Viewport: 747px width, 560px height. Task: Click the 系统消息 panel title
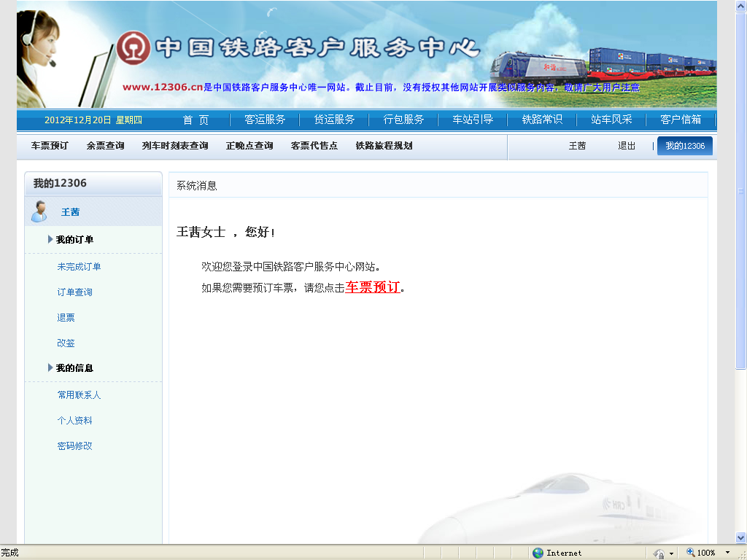coord(197,186)
